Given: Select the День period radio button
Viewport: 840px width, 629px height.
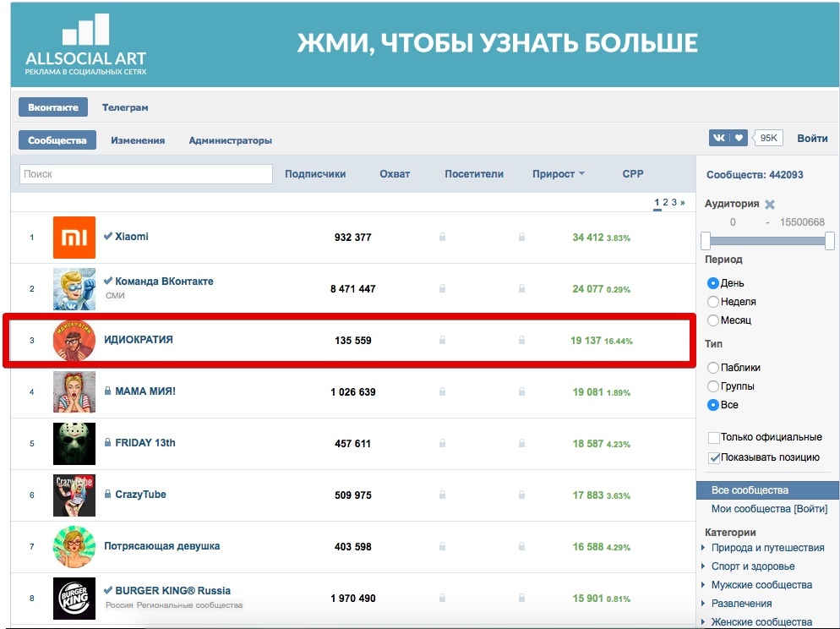Looking at the screenshot, I should (x=712, y=283).
